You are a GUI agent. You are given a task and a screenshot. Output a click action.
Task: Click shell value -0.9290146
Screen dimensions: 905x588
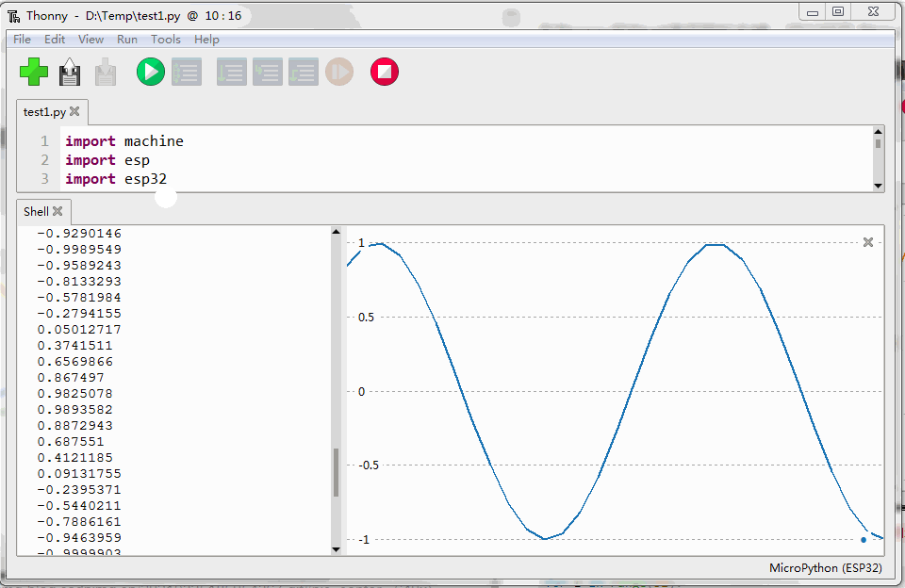pos(79,234)
